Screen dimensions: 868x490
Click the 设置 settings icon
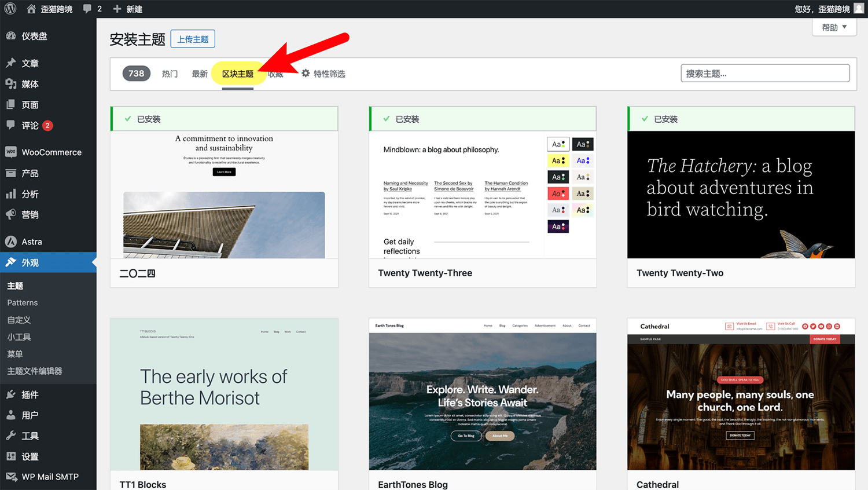pos(11,456)
